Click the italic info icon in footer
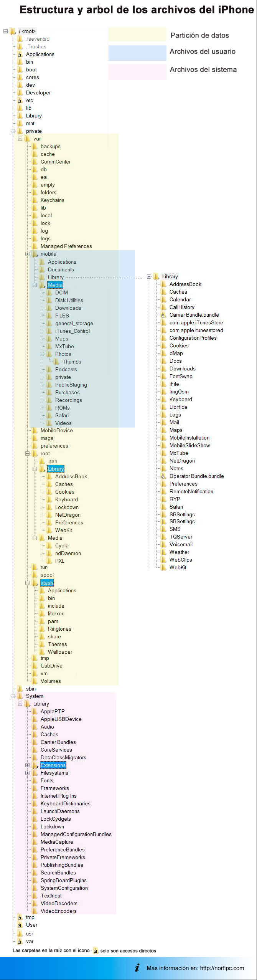The image size is (257, 980). [x=137, y=968]
